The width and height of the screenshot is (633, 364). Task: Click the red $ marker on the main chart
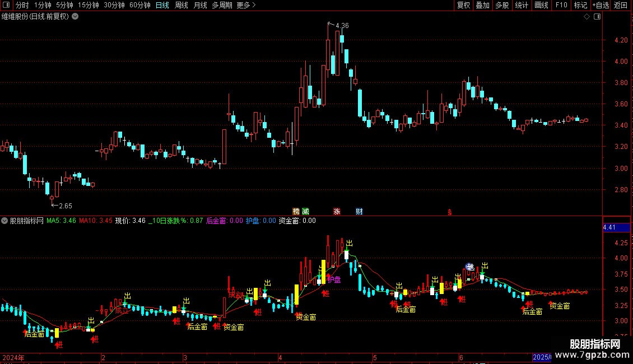pos(449,212)
